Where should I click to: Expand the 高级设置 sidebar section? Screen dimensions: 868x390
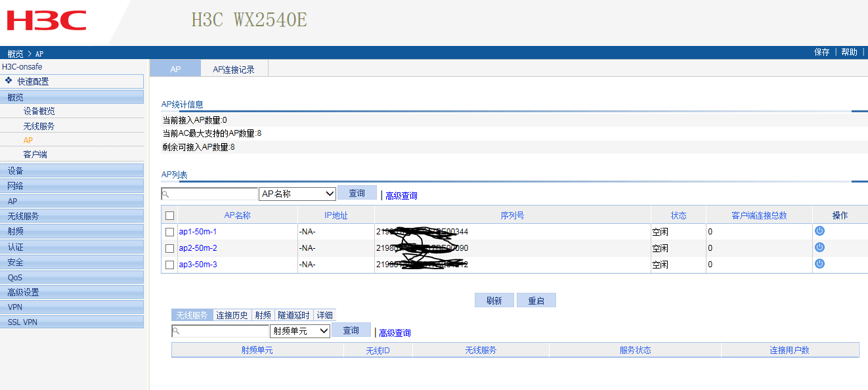tap(72, 292)
